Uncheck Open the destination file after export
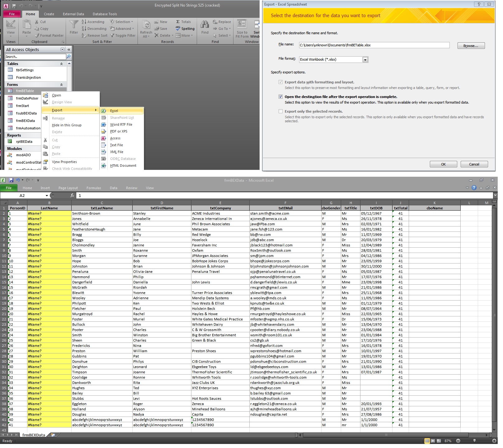 (x=280, y=97)
